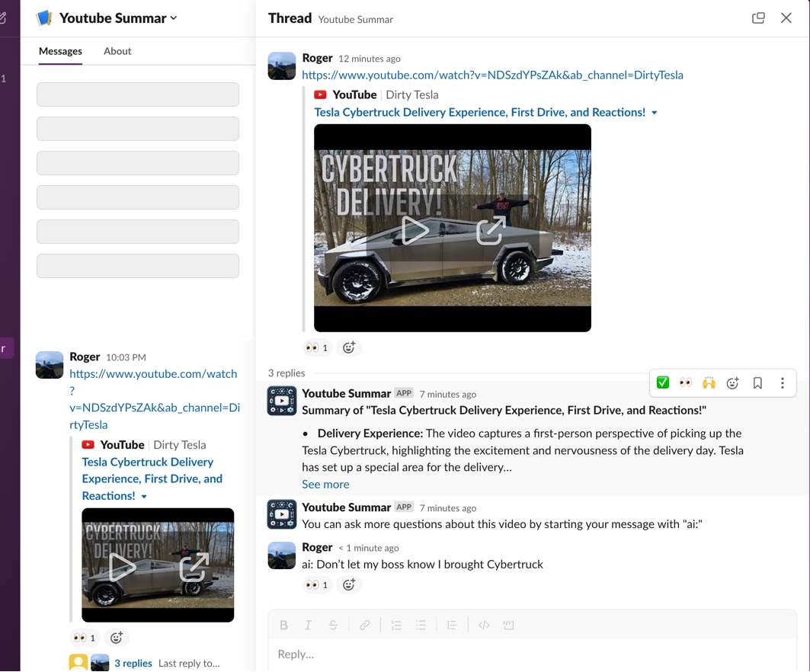Play the video thumbnail in the Messages pane
The image size is (810, 672).
coord(123,567)
